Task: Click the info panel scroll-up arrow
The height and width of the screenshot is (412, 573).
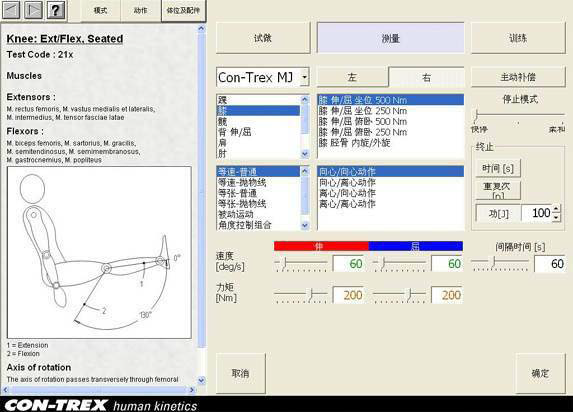Action: click(201, 28)
